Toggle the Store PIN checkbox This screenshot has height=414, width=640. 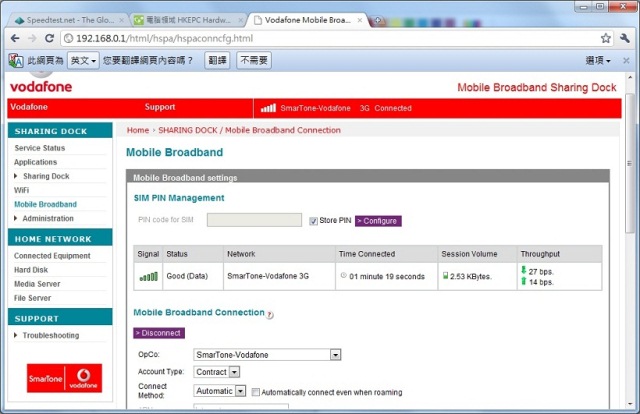(x=313, y=221)
